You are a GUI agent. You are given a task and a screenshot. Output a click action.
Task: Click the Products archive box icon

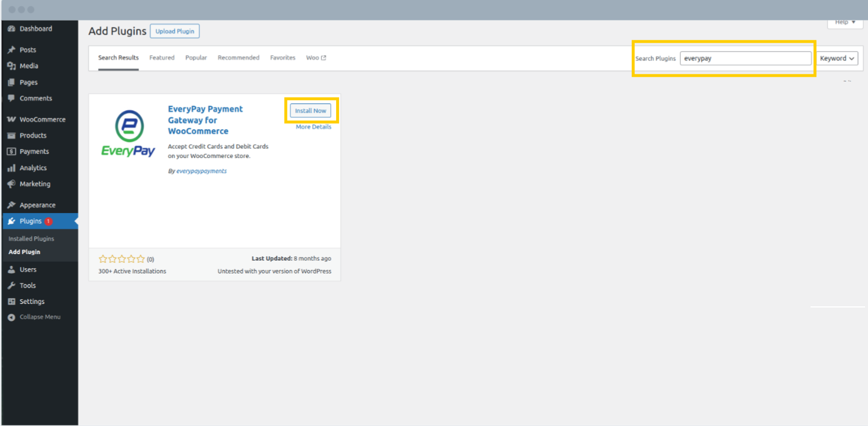(x=11, y=136)
